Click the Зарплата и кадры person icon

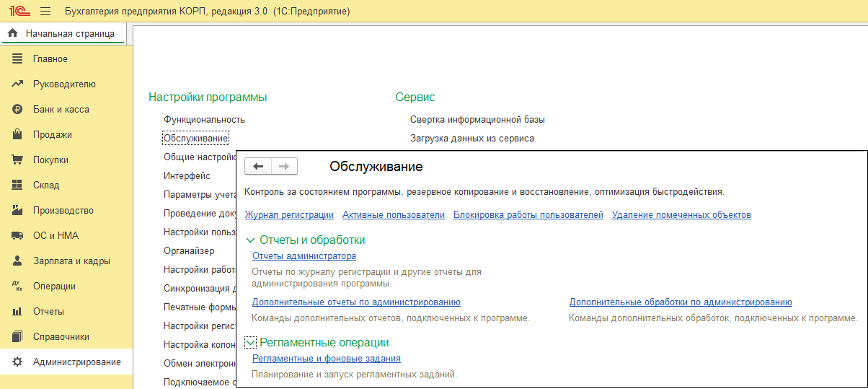(18, 261)
